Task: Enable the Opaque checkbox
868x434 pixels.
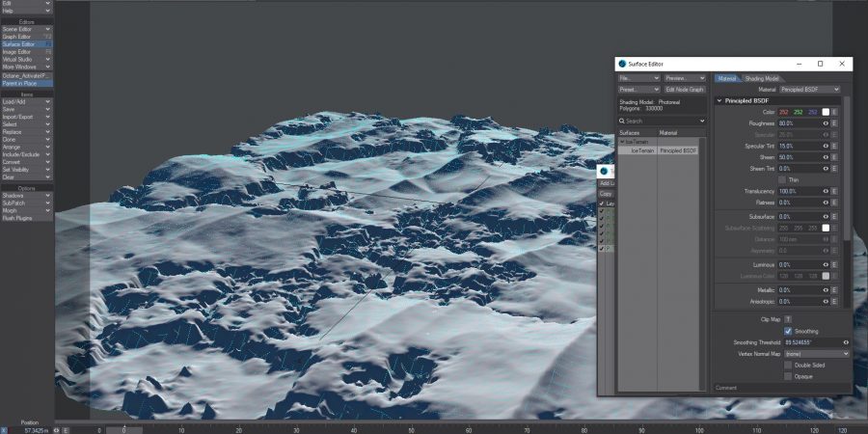Action: pyautogui.click(x=788, y=376)
